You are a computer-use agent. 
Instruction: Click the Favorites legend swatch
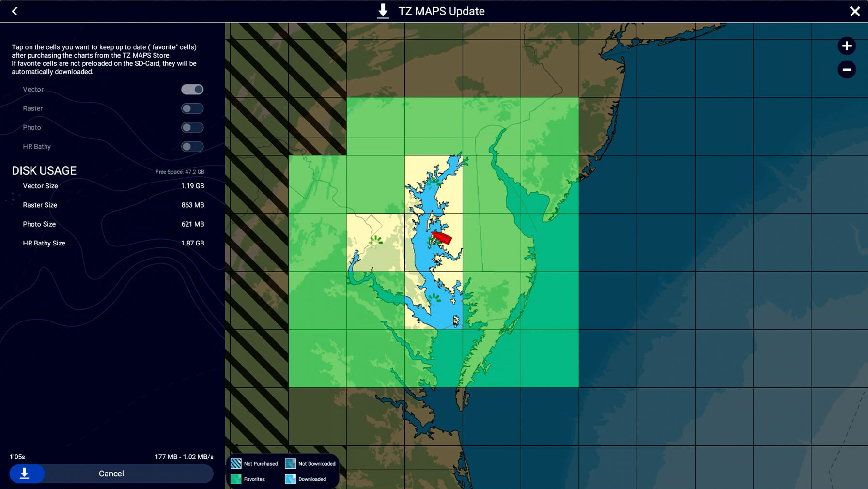(x=236, y=479)
